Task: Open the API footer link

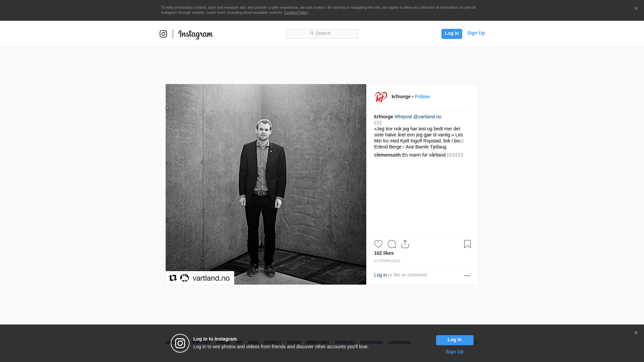Action: [x=239, y=343]
